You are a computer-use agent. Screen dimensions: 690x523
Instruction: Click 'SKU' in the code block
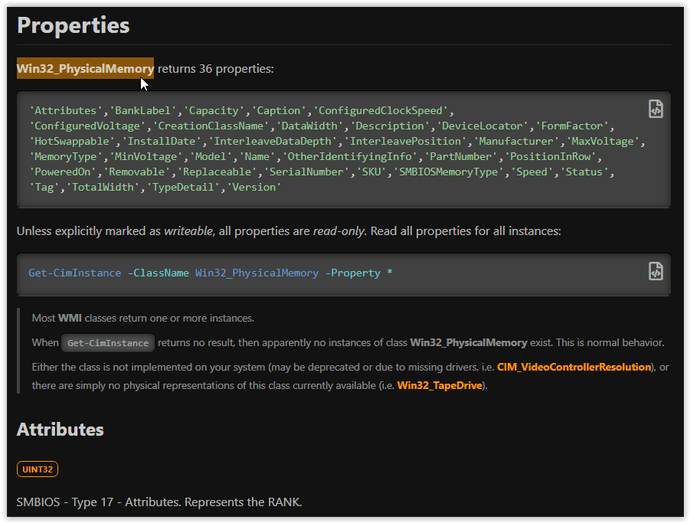pos(371,172)
